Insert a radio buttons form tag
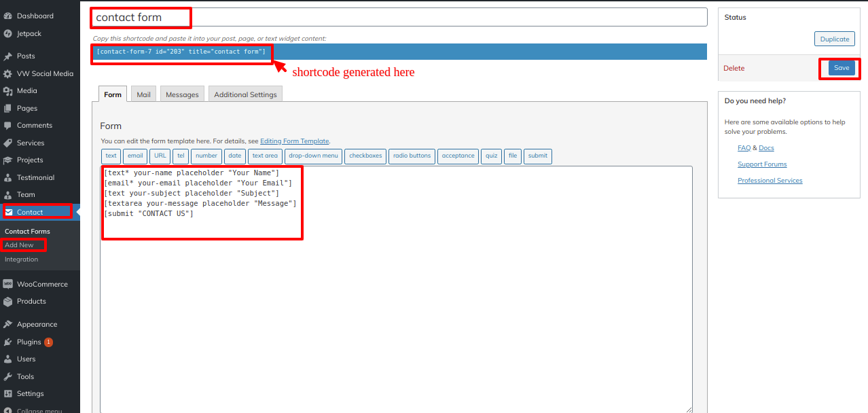The width and height of the screenshot is (868, 413). (412, 156)
